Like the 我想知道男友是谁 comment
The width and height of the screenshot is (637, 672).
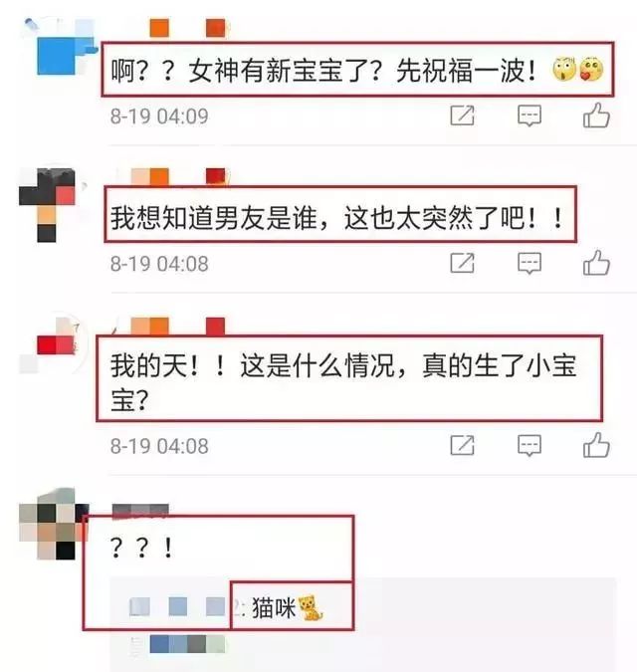(x=596, y=262)
